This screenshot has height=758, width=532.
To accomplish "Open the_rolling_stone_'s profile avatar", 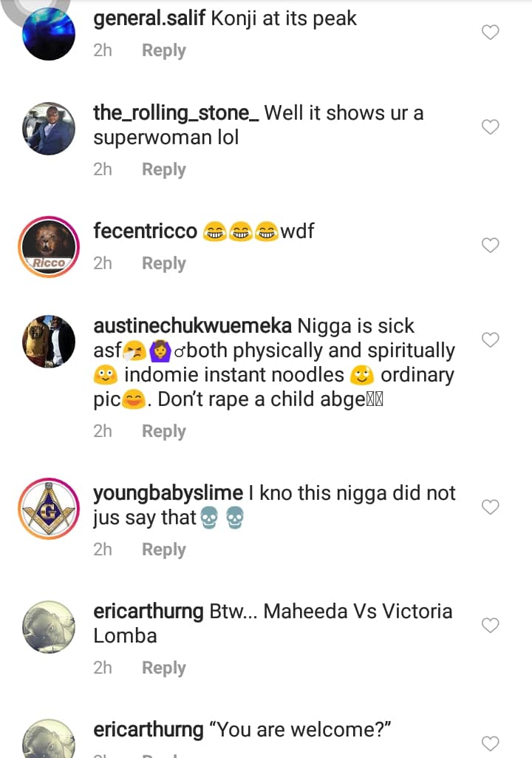I will 49,128.
